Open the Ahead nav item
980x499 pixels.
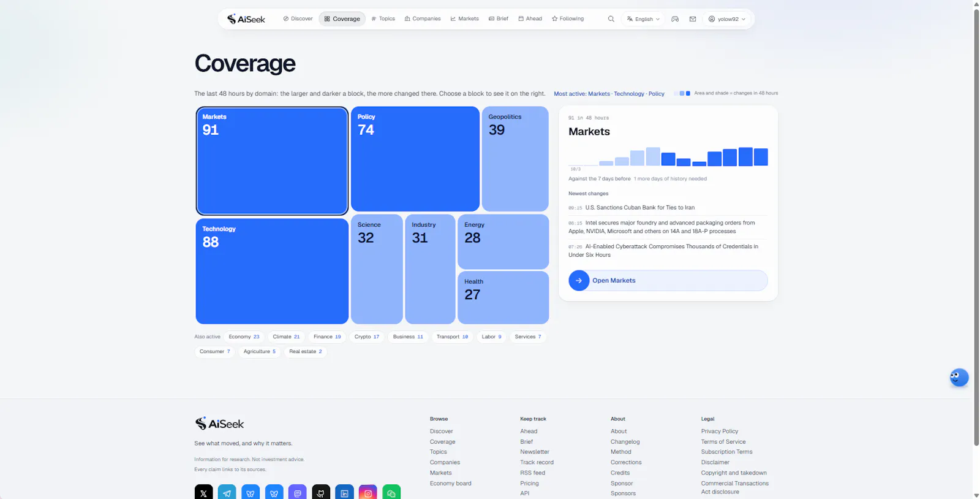pos(530,19)
